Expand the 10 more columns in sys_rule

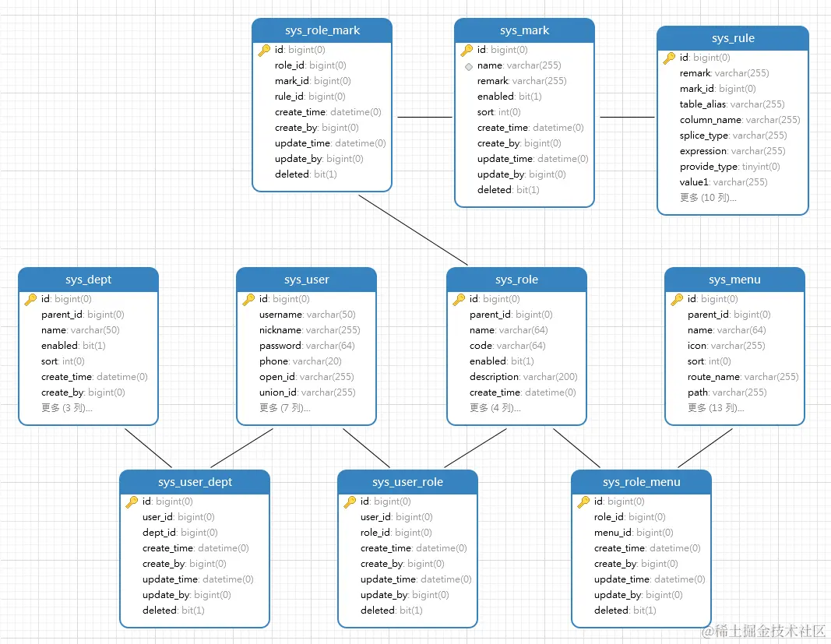pos(708,198)
